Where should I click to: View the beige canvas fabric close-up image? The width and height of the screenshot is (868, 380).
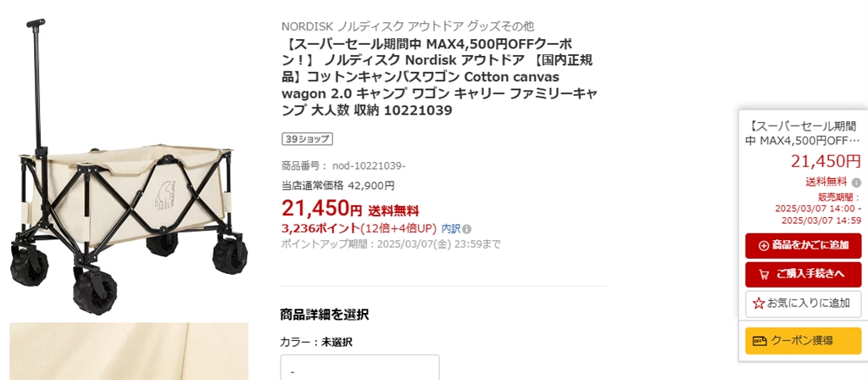pyautogui.click(x=129, y=351)
